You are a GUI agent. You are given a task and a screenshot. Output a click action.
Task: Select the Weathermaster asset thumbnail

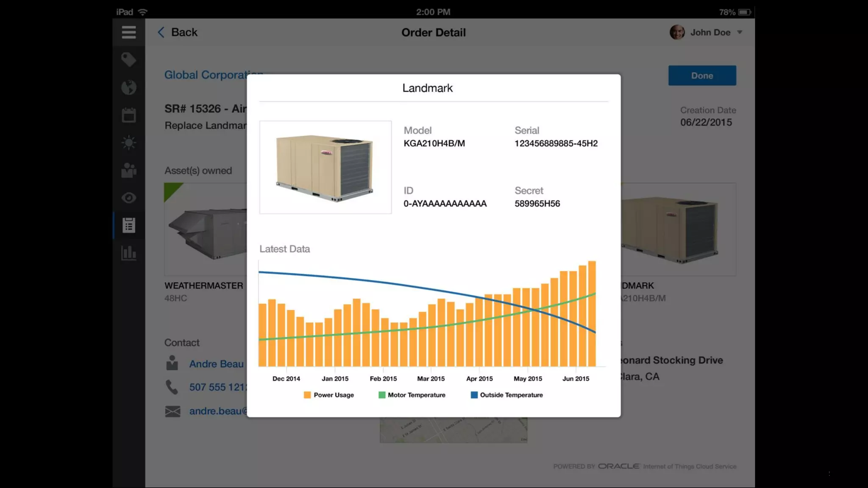coord(206,229)
